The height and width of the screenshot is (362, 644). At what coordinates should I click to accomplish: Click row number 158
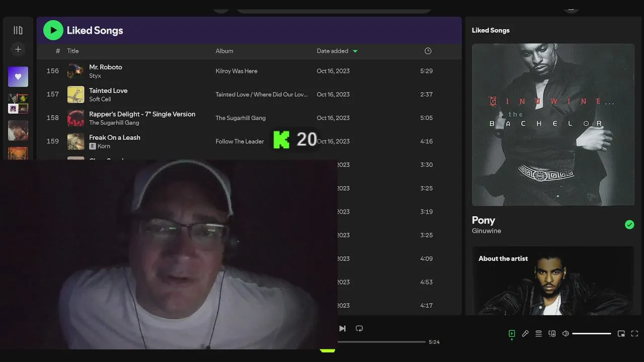coord(53,118)
